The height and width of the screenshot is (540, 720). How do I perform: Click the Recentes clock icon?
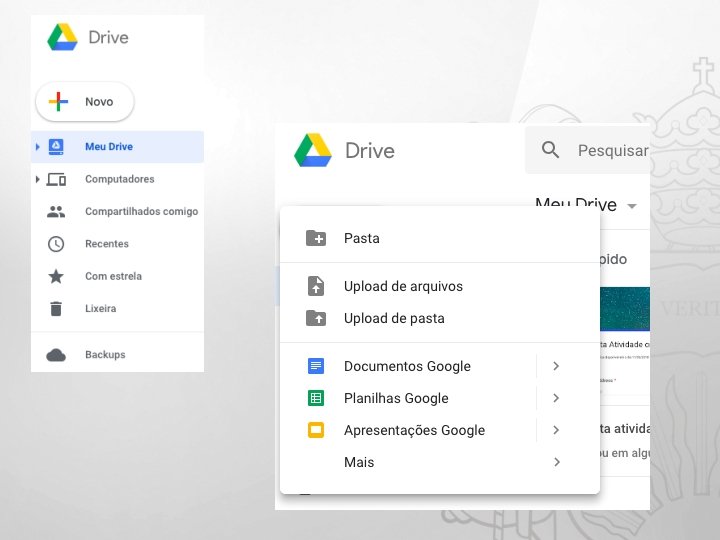point(56,244)
